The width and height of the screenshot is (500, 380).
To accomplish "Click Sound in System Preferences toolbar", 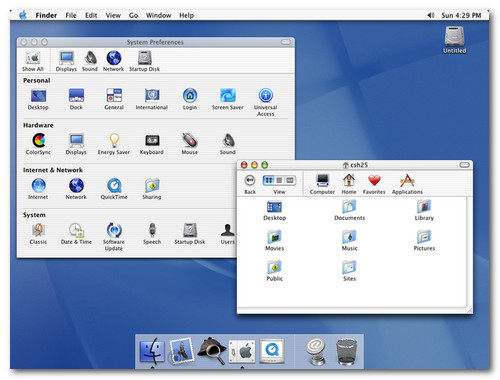I will click(x=90, y=61).
